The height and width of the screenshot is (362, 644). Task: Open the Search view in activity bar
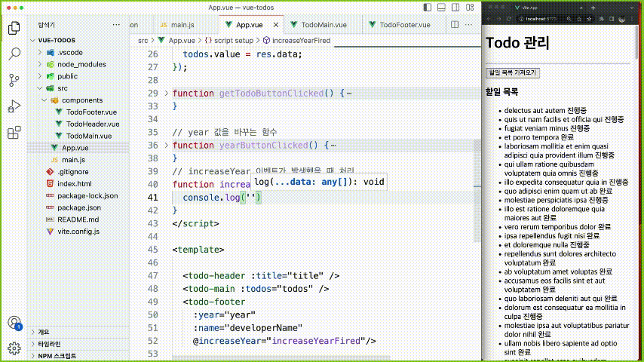point(14,54)
